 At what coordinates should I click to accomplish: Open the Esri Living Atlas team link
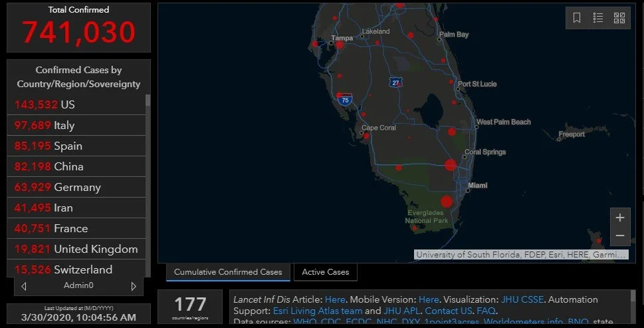318,311
